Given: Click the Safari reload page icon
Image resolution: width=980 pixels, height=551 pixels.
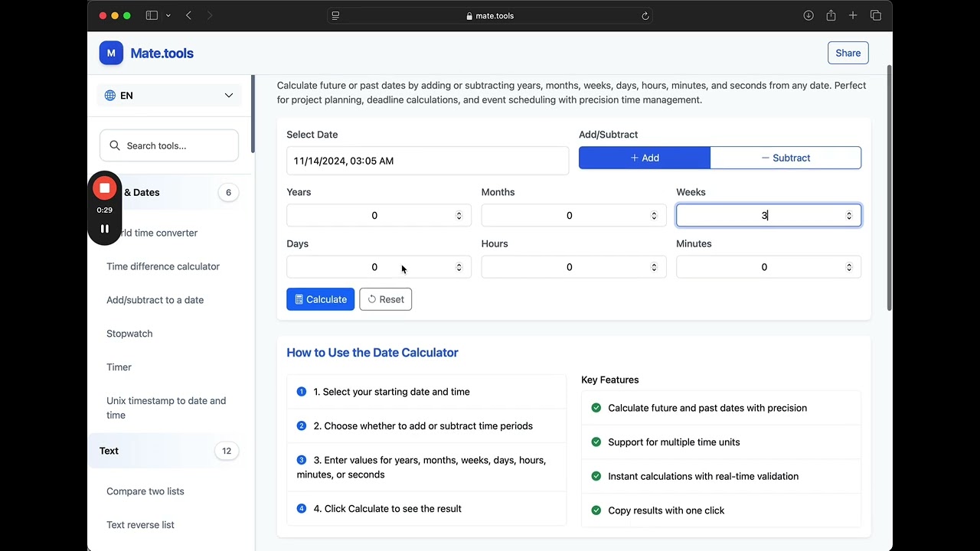Looking at the screenshot, I should pyautogui.click(x=645, y=16).
